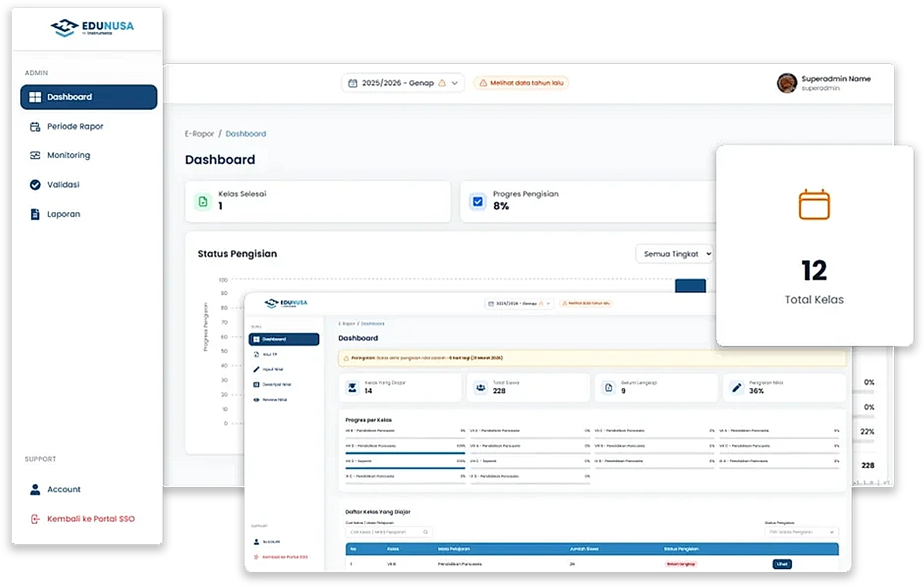Screen dimensions: 924x587
Task: Click the blue bar in Status Pengisian chart
Action: click(690, 286)
